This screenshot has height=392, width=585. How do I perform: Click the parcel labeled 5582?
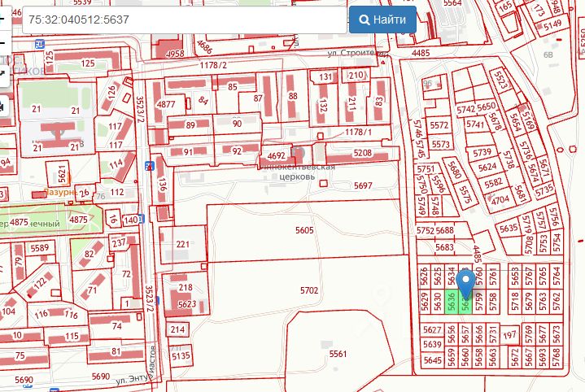(493, 183)
